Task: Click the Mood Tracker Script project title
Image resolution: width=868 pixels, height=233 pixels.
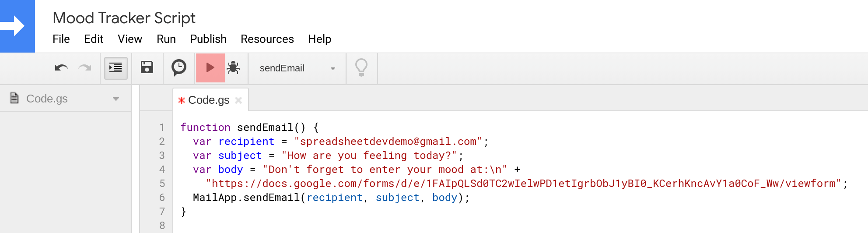Action: click(x=124, y=18)
